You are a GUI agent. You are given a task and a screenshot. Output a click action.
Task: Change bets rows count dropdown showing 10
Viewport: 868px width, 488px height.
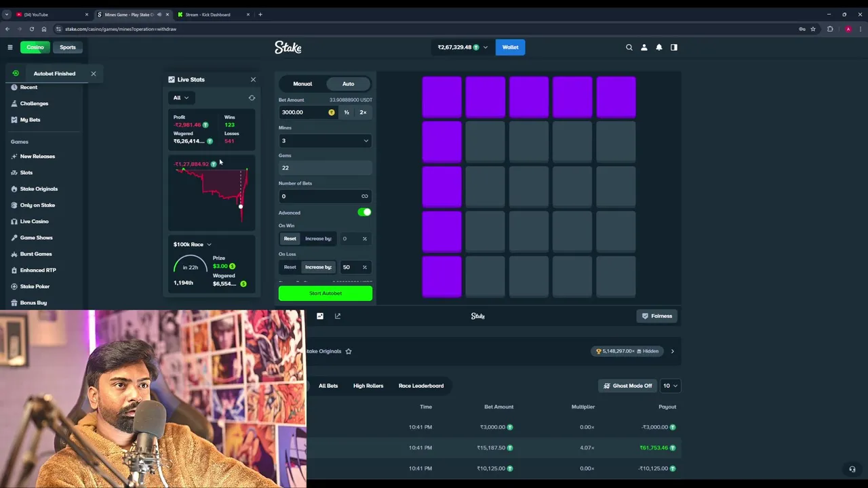tap(670, 386)
